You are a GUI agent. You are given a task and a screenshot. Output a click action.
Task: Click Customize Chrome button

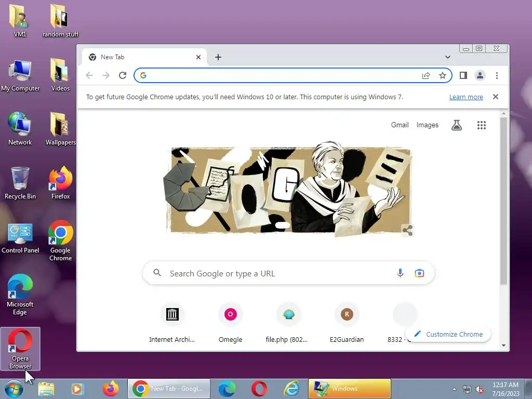(x=448, y=334)
